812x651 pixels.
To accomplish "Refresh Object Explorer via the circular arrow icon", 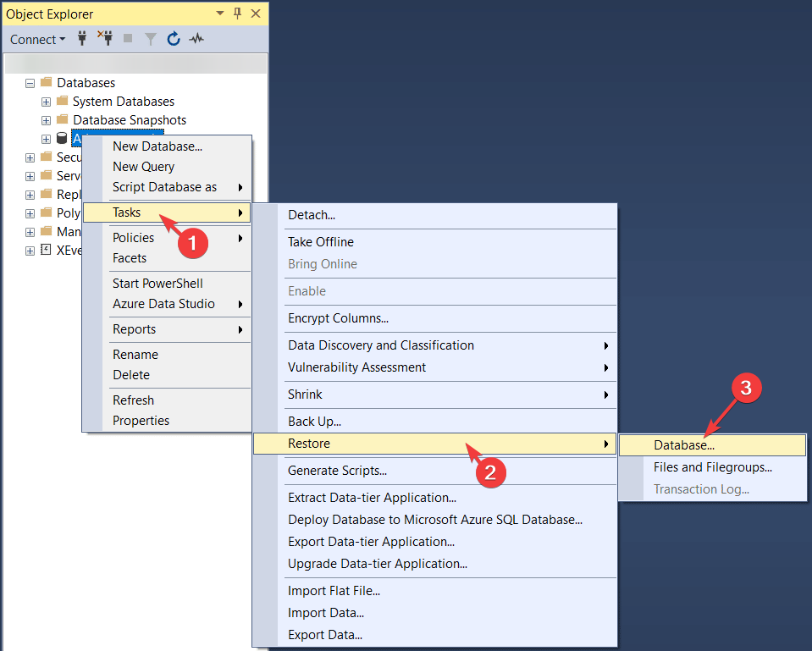I will pyautogui.click(x=174, y=38).
